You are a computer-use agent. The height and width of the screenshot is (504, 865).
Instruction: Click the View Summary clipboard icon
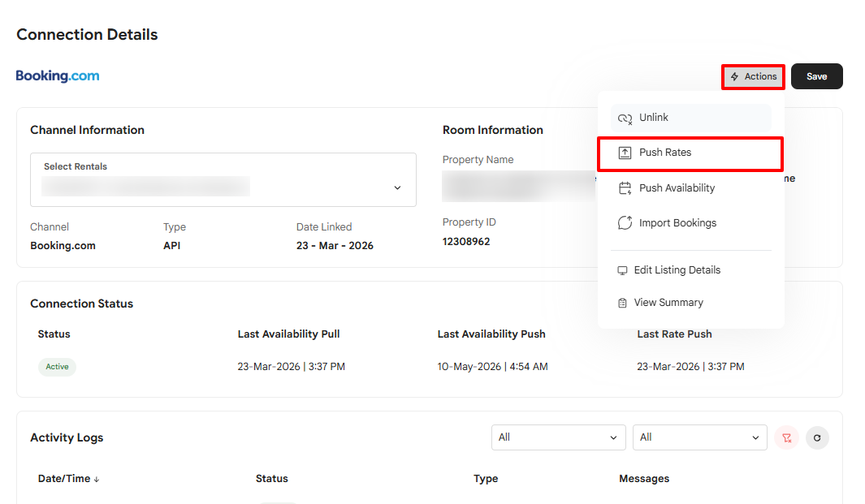pyautogui.click(x=622, y=303)
